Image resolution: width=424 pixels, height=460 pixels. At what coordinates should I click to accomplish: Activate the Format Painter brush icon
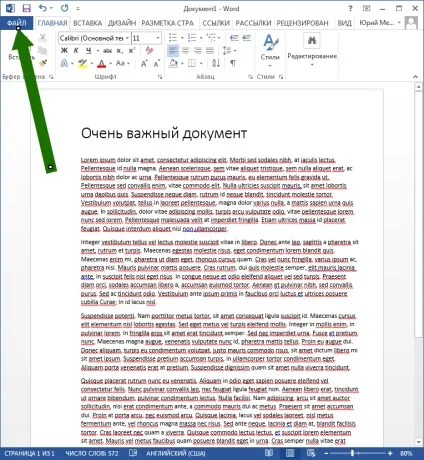tap(43, 63)
